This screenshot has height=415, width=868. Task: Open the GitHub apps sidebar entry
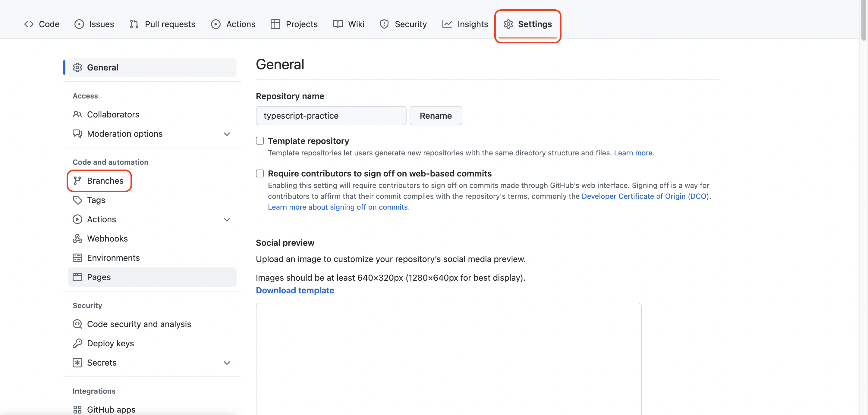(152, 409)
